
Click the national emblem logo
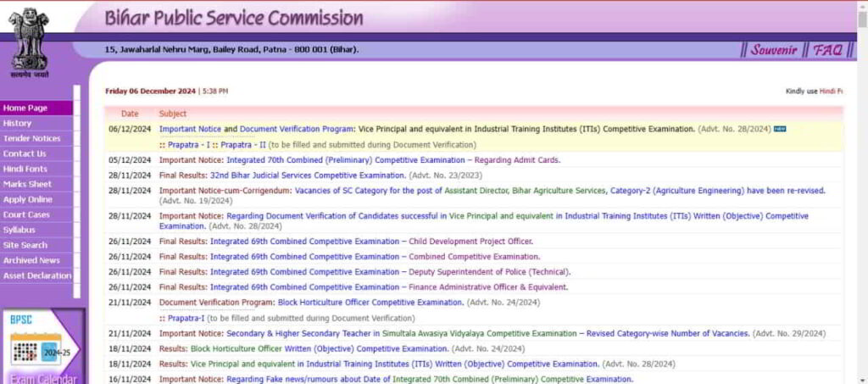30,42
